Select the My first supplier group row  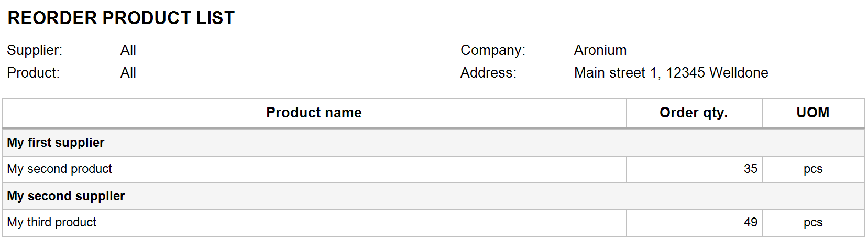(433, 143)
